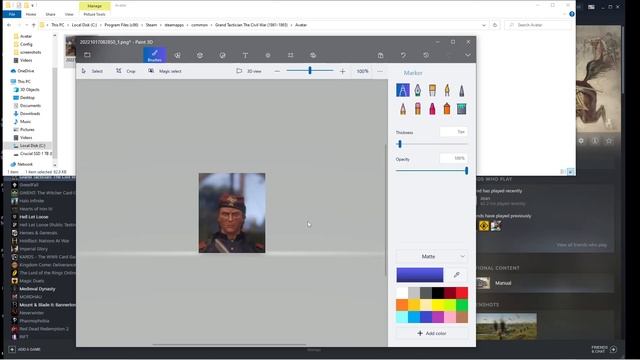Adjust the zoom slider handle
Viewport: 640px width, 360px height.
click(310, 71)
